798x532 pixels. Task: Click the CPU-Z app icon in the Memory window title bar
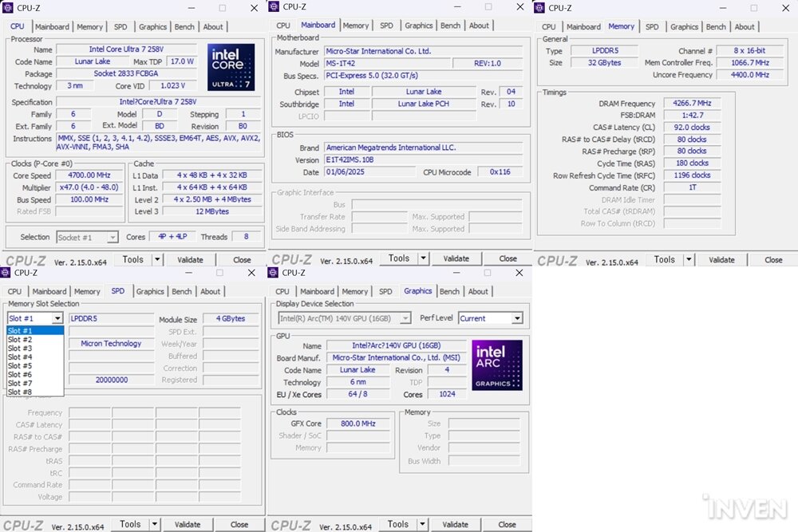pos(539,8)
